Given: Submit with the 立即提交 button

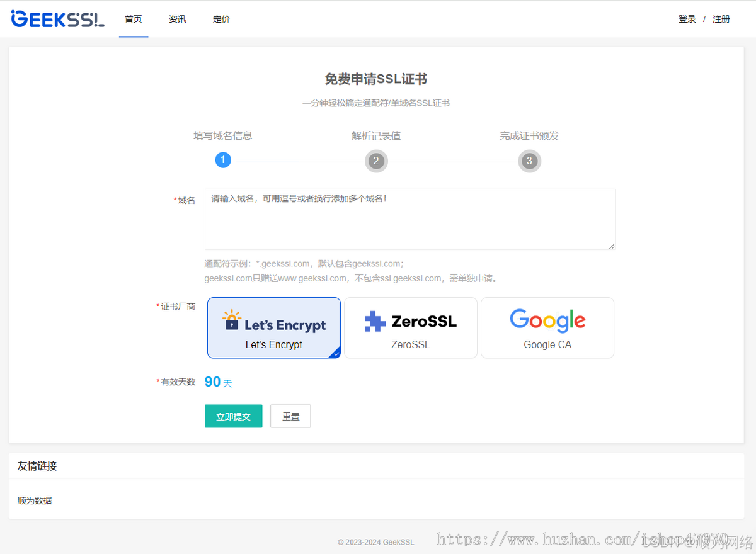Looking at the screenshot, I should click(x=234, y=416).
